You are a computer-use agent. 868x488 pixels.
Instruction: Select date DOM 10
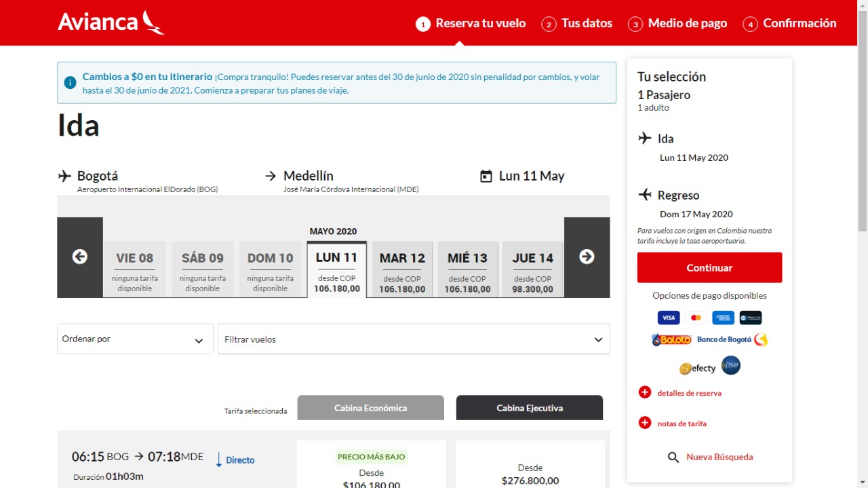[x=271, y=269]
